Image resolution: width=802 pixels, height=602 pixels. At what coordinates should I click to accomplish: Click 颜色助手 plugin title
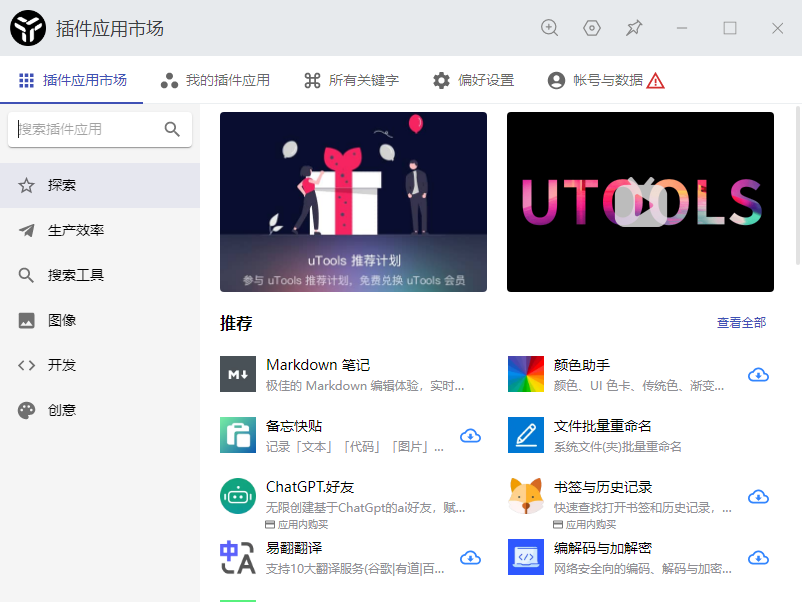582,365
